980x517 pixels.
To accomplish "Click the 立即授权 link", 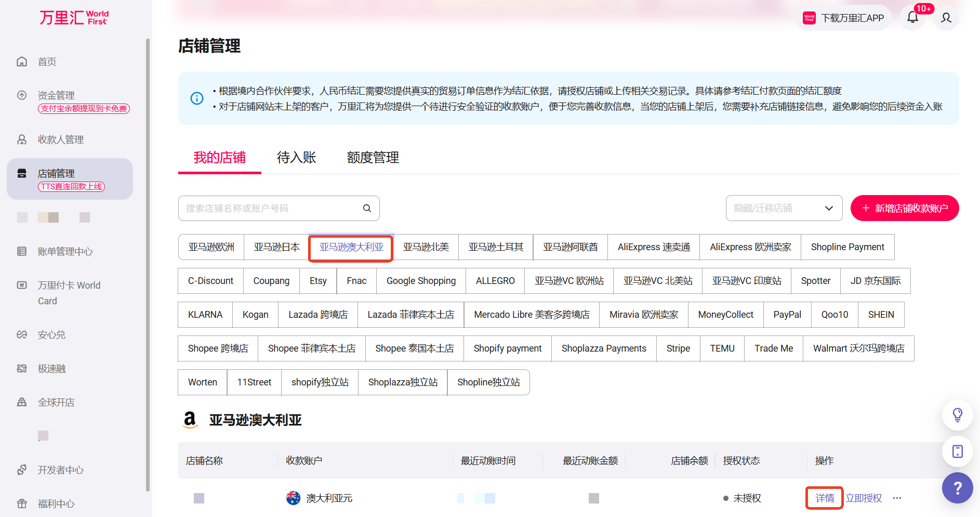I will click(864, 498).
